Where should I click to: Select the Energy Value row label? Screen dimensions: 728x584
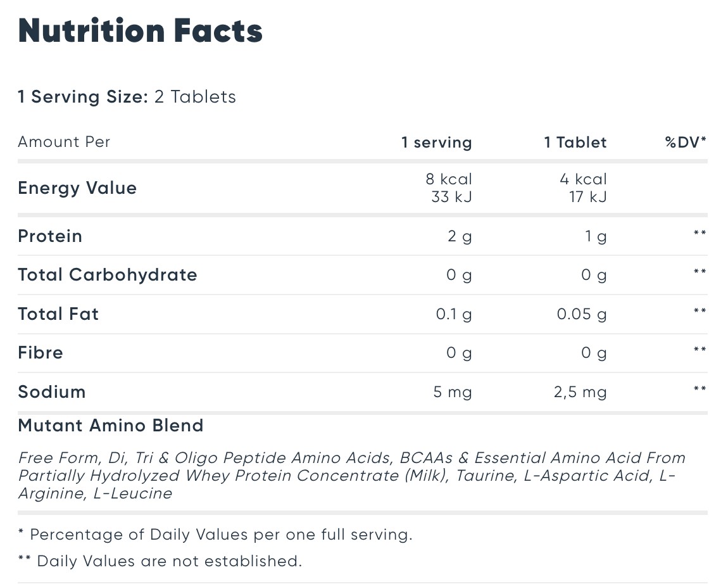coord(77,187)
